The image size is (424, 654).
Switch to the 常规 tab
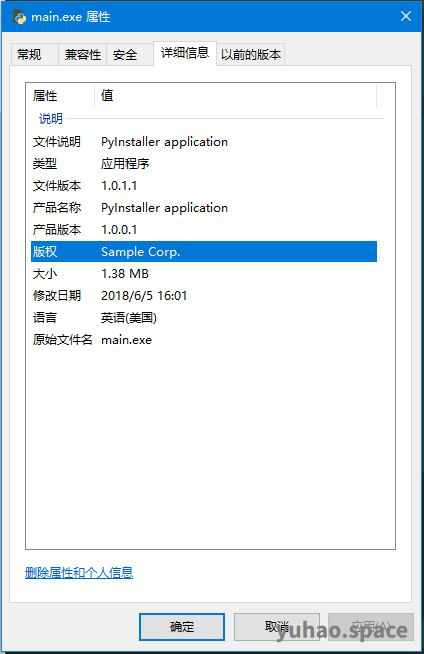point(34,54)
